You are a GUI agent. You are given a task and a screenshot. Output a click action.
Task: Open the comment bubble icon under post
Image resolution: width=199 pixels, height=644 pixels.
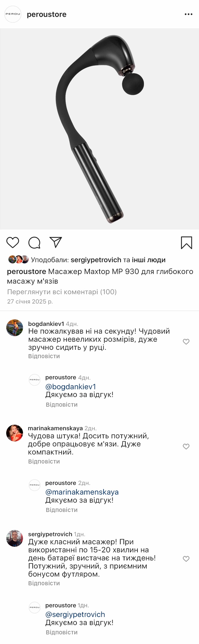click(x=34, y=243)
